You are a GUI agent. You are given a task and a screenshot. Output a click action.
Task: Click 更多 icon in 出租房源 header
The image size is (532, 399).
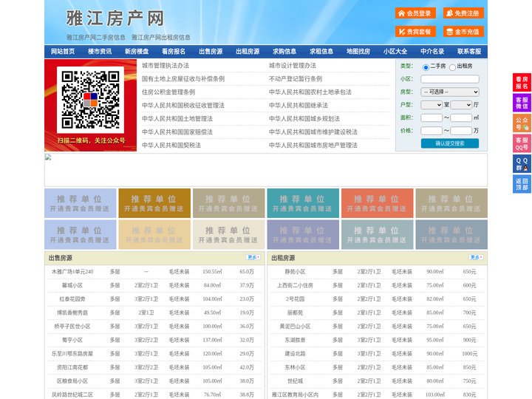click(476, 258)
